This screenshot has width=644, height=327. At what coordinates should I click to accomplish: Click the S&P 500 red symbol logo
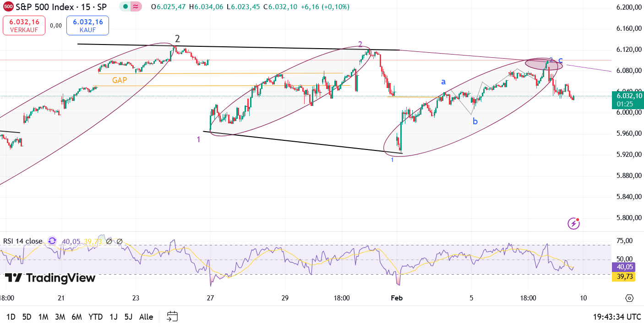pos(8,7)
